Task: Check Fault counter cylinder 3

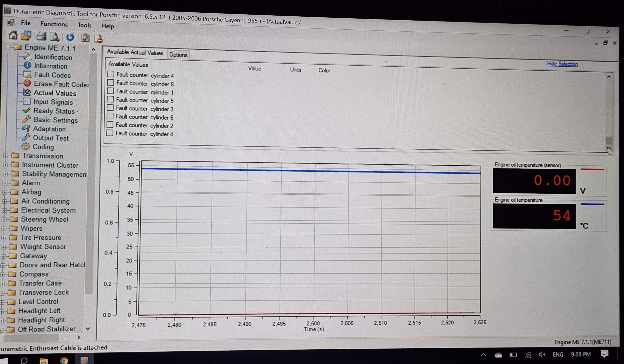Action: 110,108
